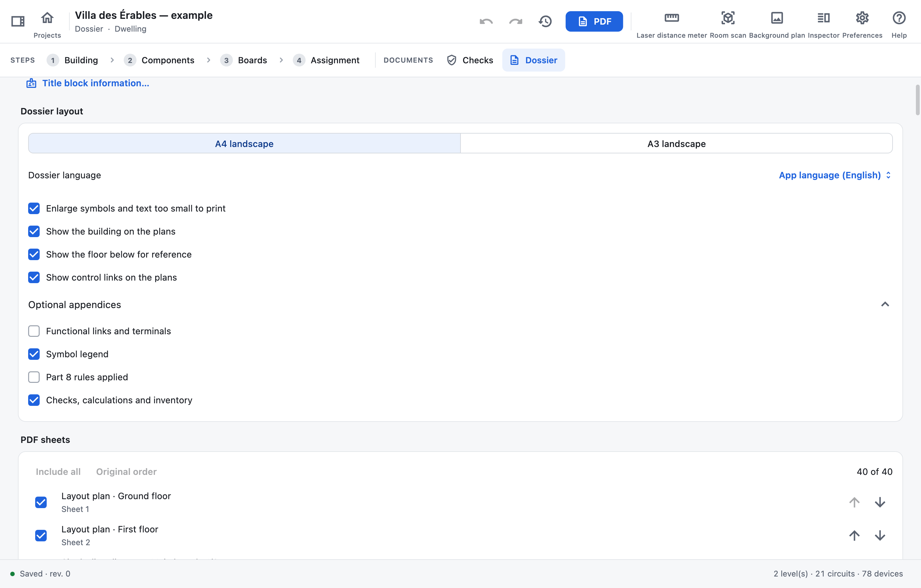
Task: Export the dossier as PDF
Action: (x=594, y=21)
